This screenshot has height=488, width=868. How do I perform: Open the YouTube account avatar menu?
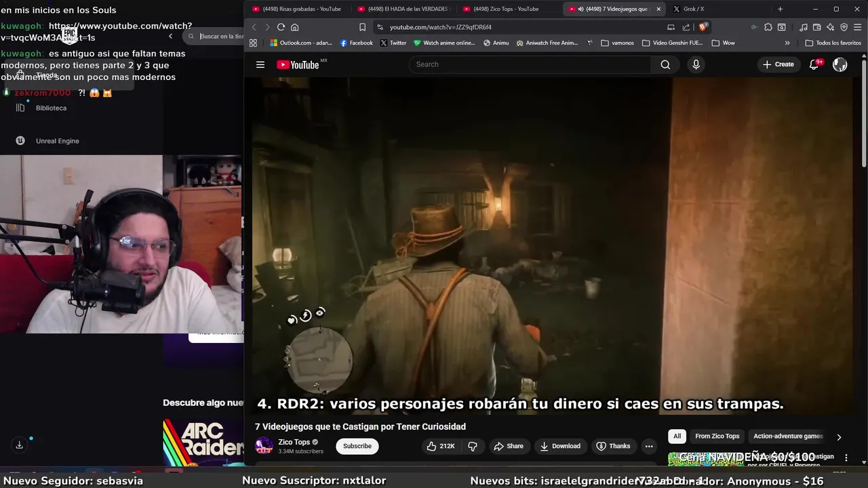(x=840, y=64)
